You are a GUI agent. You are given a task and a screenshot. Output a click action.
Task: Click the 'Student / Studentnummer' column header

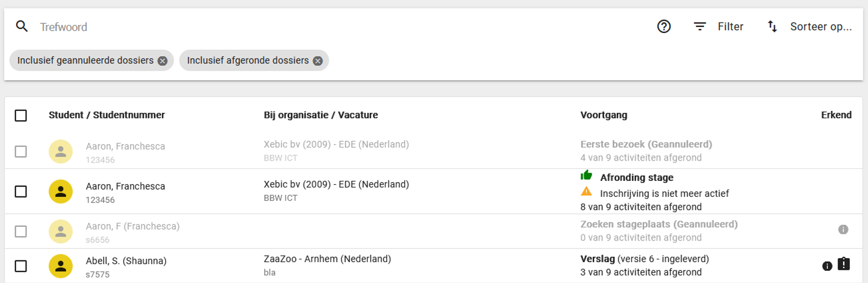click(x=107, y=115)
